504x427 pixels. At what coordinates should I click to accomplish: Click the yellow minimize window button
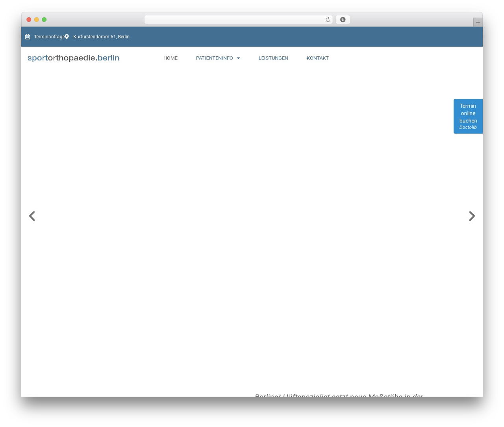pos(37,20)
